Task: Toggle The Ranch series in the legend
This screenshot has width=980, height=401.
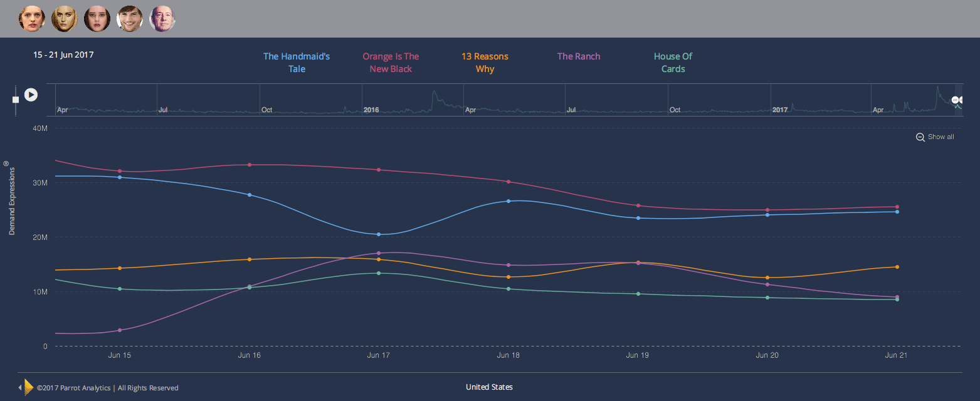Action: click(x=578, y=56)
